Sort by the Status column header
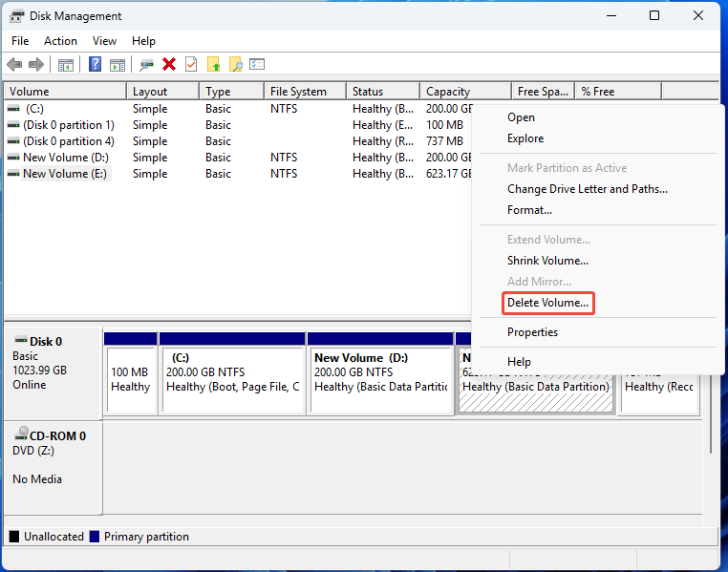The height and width of the screenshot is (572, 728). pyautogui.click(x=383, y=92)
